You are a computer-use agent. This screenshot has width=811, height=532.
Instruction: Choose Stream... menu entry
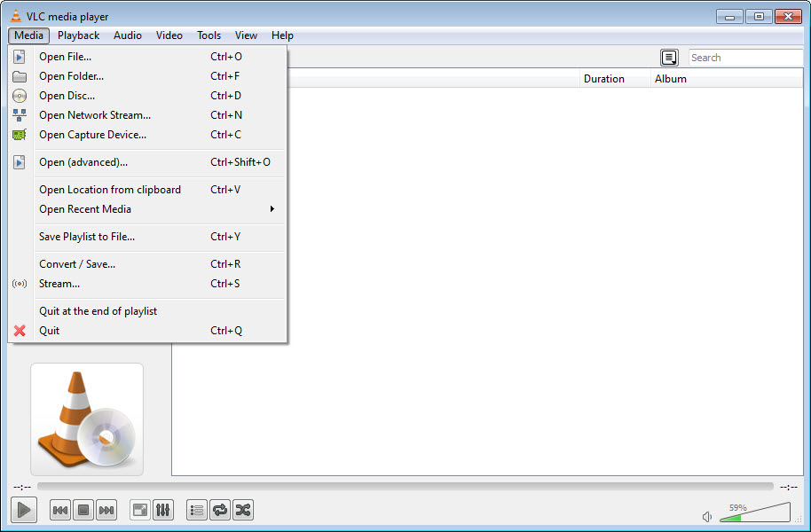click(x=147, y=284)
